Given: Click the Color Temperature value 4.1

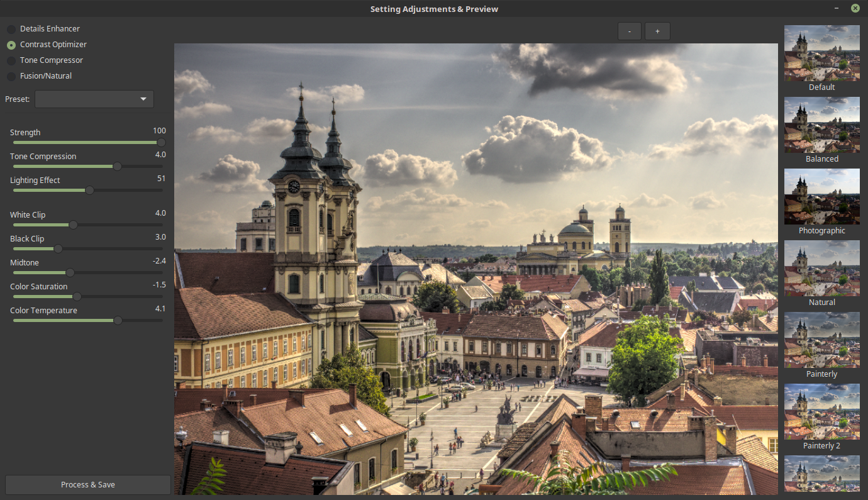Looking at the screenshot, I should (x=160, y=309).
